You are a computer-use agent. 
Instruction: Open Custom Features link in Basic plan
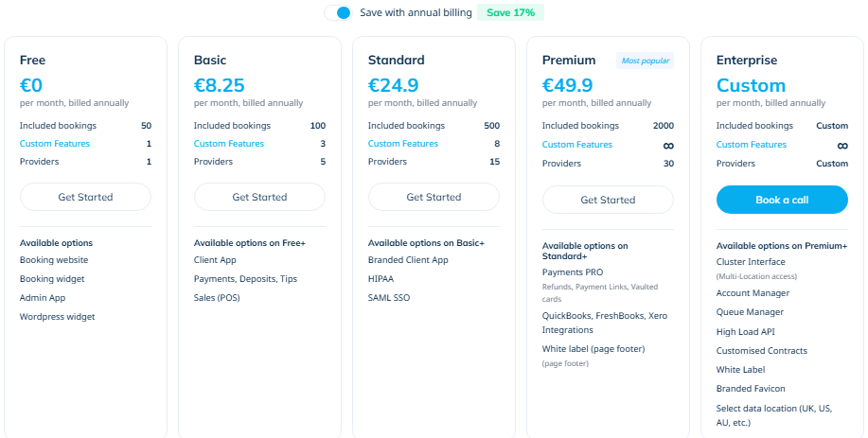pos(229,144)
